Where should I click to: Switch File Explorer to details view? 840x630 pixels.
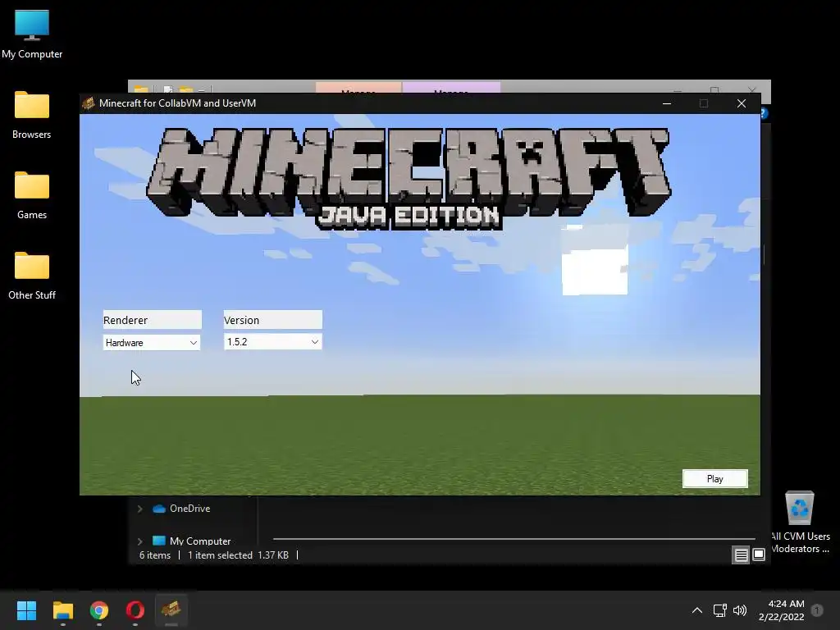click(741, 555)
